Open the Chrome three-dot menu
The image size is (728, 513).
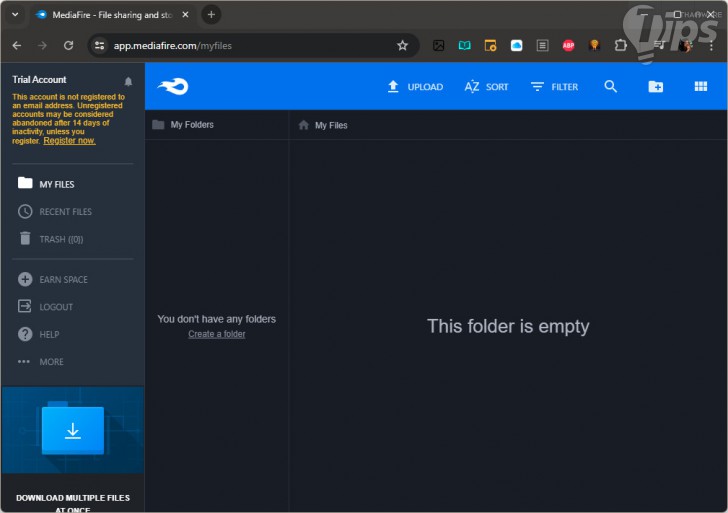click(x=711, y=45)
